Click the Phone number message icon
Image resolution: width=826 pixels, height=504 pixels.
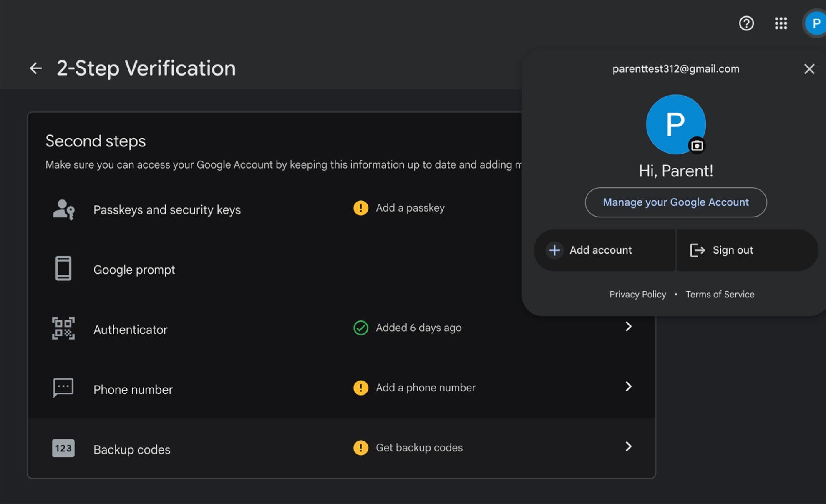click(x=63, y=388)
